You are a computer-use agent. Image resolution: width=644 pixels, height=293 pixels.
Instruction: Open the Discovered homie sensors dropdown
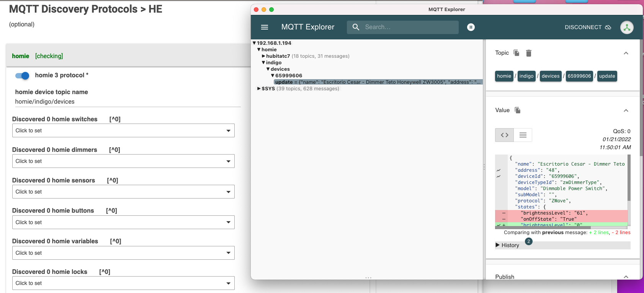pyautogui.click(x=123, y=192)
